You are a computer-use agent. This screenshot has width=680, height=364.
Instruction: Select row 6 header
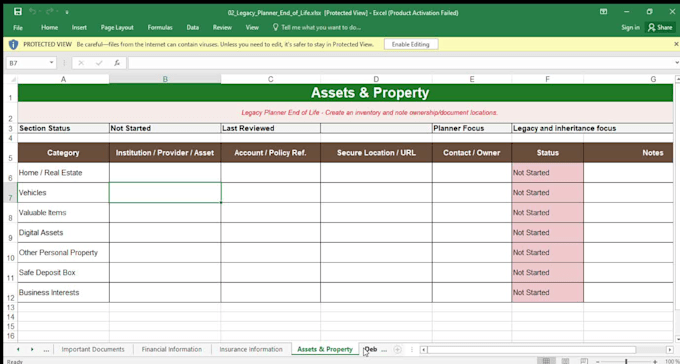point(10,173)
